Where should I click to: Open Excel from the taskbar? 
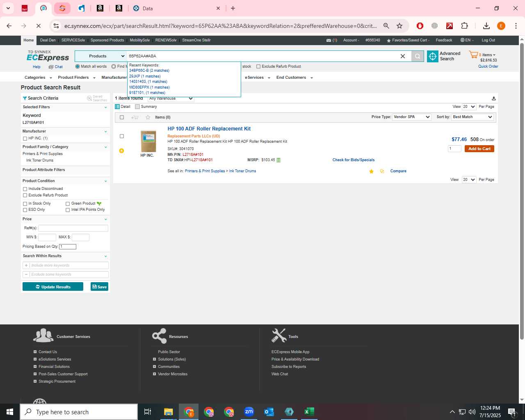tap(309, 412)
